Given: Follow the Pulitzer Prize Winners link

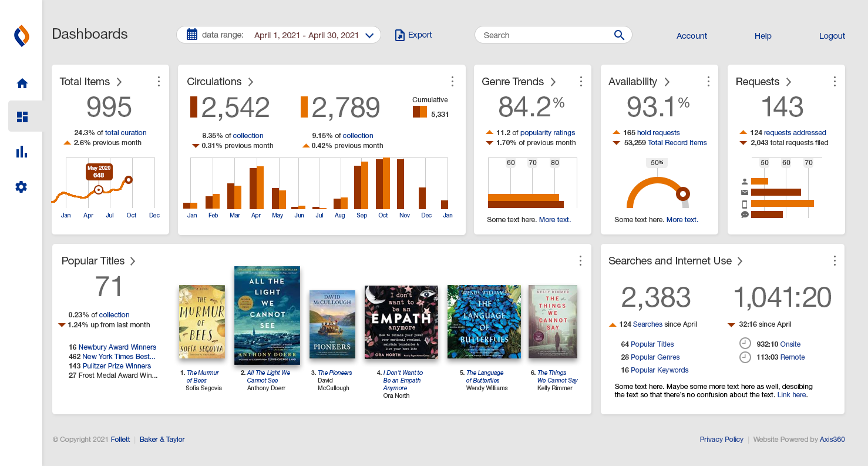Looking at the screenshot, I should (x=116, y=366).
